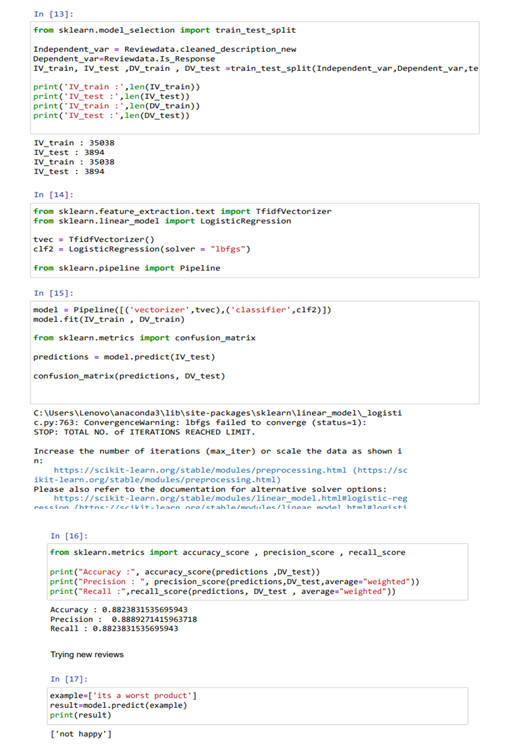Viewport: 516px width, 748px height.
Task: Click the print len(IV_train) code line
Action: [116, 87]
